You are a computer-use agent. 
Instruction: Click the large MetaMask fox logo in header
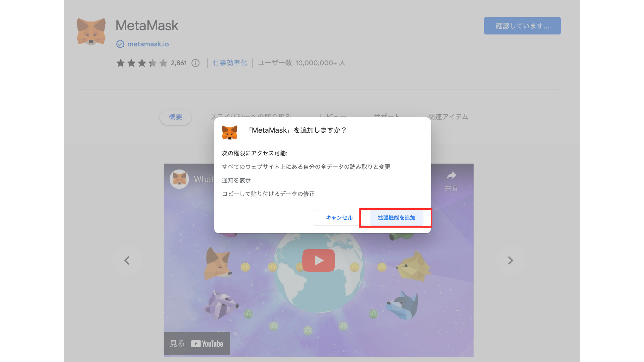(x=91, y=32)
